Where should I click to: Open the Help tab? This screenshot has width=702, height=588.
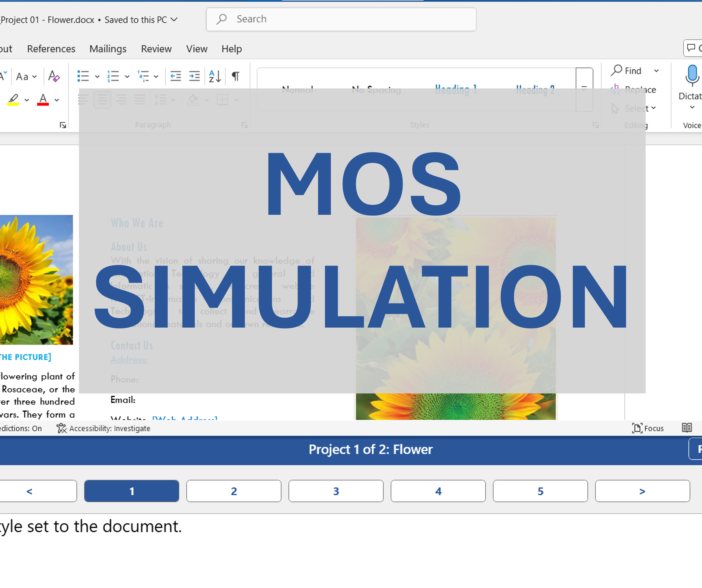(x=231, y=49)
